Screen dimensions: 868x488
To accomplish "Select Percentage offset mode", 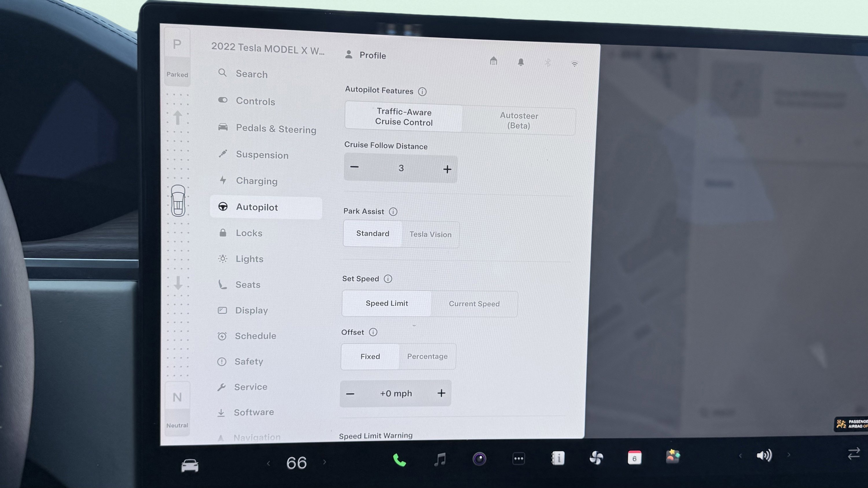I will pos(427,356).
